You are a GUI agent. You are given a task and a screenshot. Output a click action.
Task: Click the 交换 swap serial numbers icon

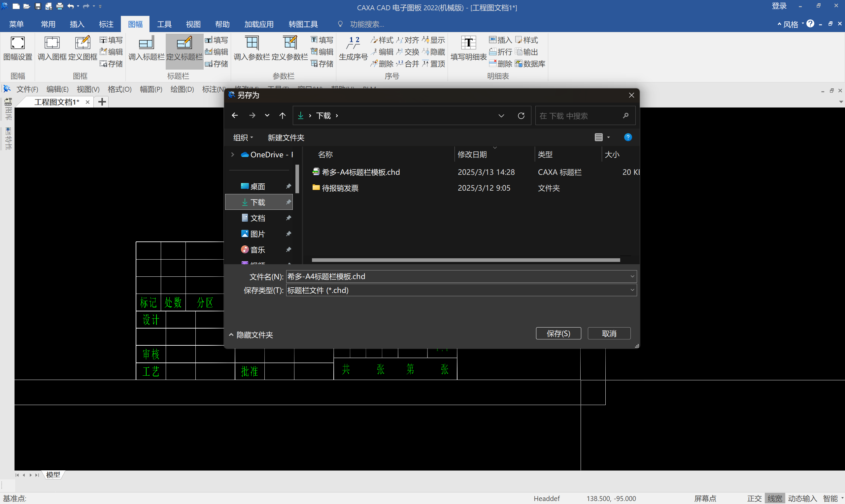(x=408, y=52)
